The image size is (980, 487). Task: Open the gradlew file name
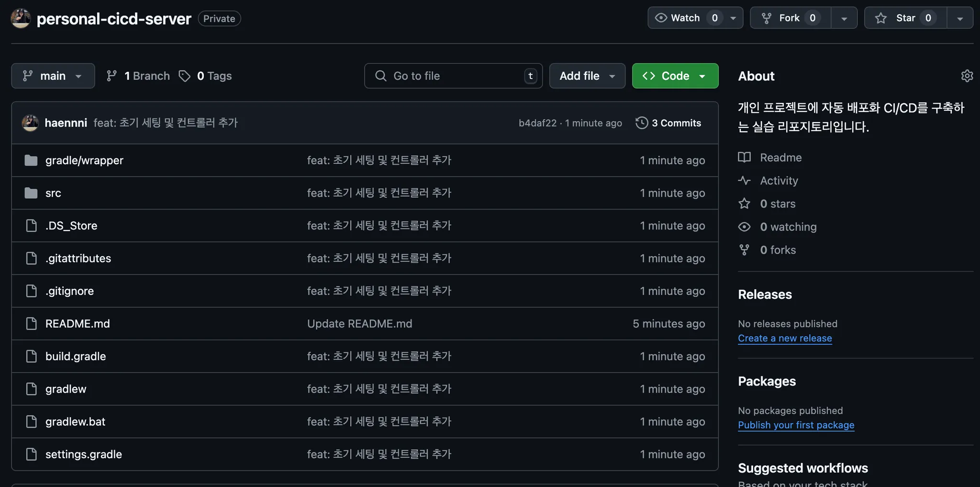pos(66,389)
